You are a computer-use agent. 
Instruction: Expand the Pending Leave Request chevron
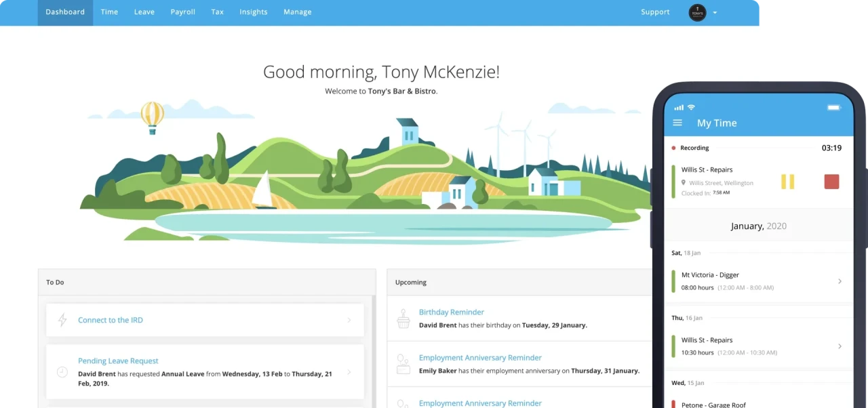pyautogui.click(x=349, y=372)
